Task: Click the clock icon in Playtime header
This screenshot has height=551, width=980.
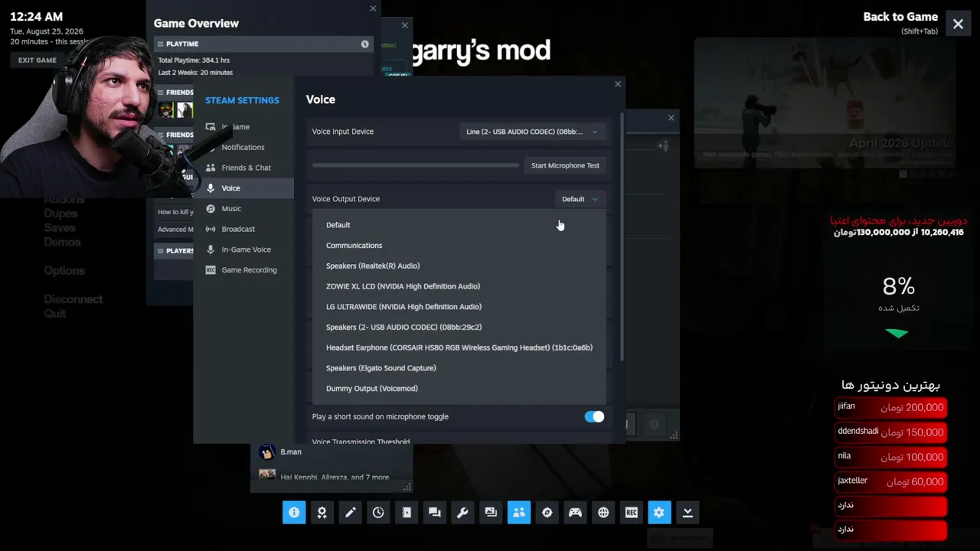Action: 364,44
